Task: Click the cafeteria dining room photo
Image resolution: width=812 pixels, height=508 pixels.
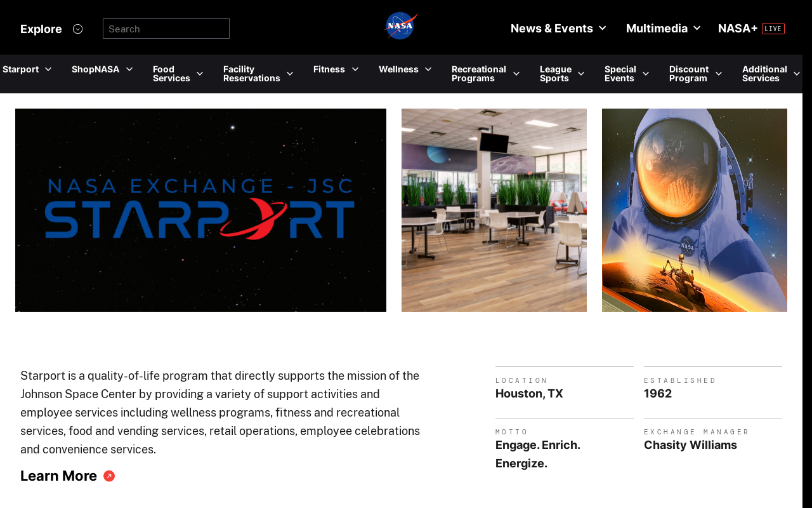Action: [494, 210]
